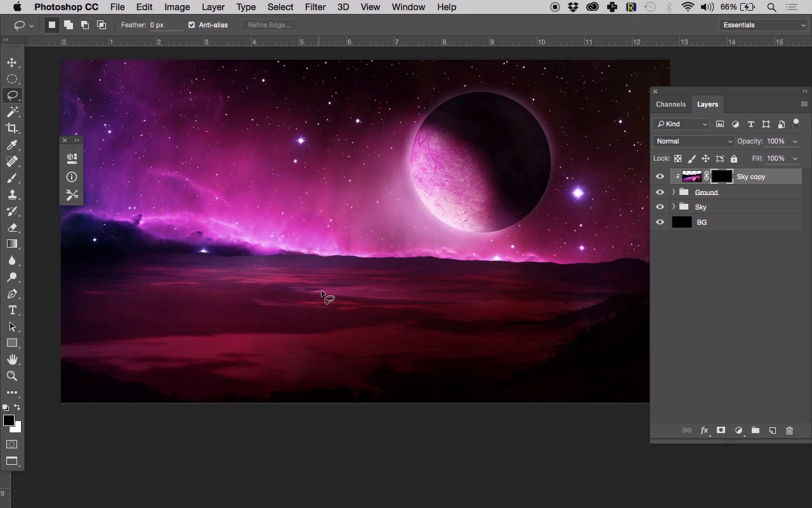Image resolution: width=812 pixels, height=508 pixels.
Task: Open the Layers panel menu
Action: pos(804,104)
